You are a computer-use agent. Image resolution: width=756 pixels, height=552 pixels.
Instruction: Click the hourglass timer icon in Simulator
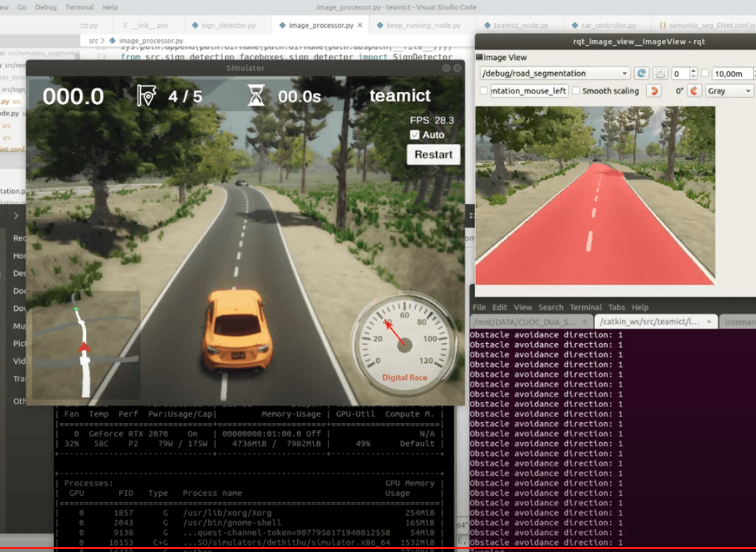pyautogui.click(x=256, y=96)
